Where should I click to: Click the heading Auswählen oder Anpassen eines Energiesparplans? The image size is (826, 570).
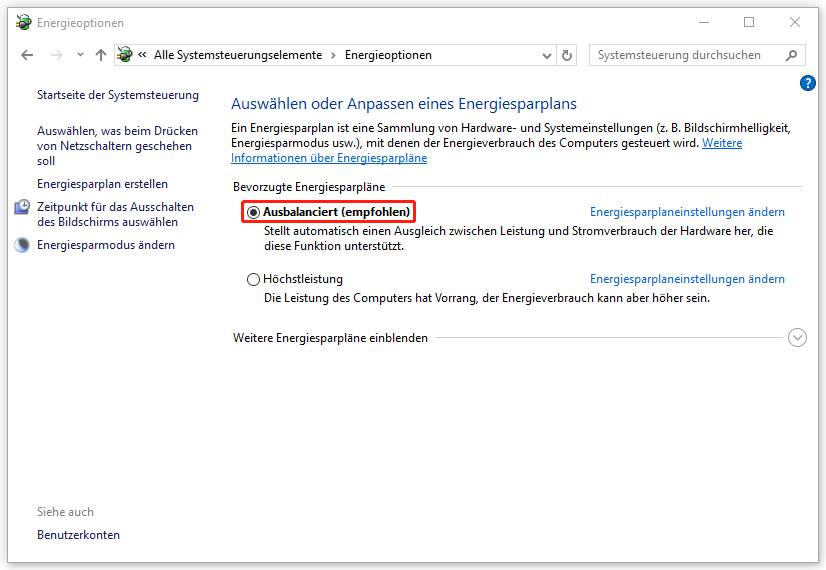click(x=404, y=104)
